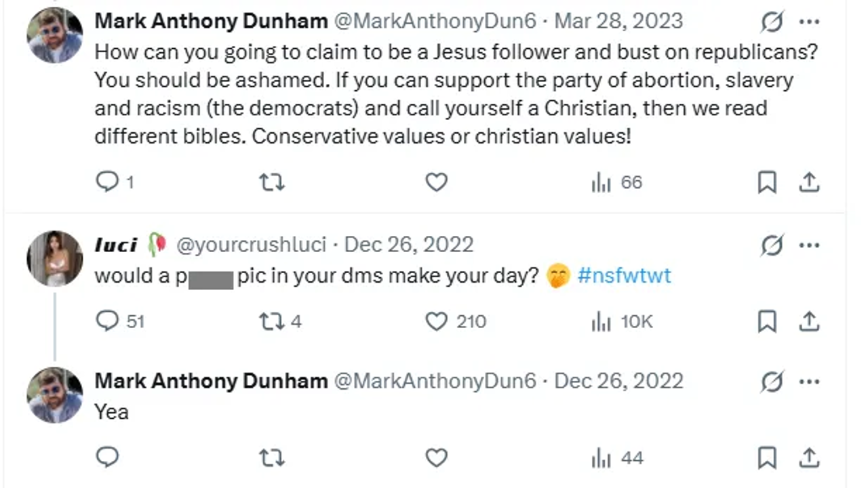Viewport: 868px width, 488px height.
Task: Open more options on the "Yea" reply
Action: [x=810, y=382]
